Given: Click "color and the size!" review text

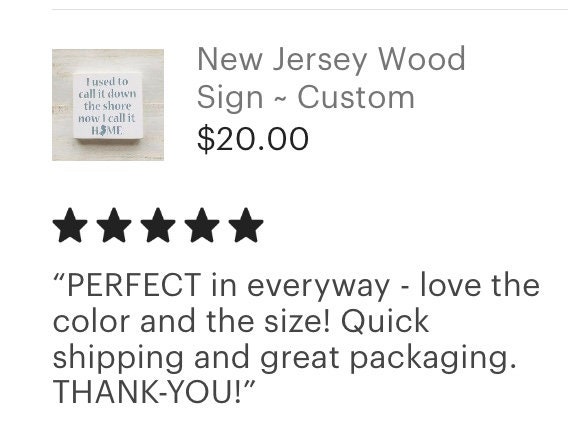Looking at the screenshot, I should 192,321.
